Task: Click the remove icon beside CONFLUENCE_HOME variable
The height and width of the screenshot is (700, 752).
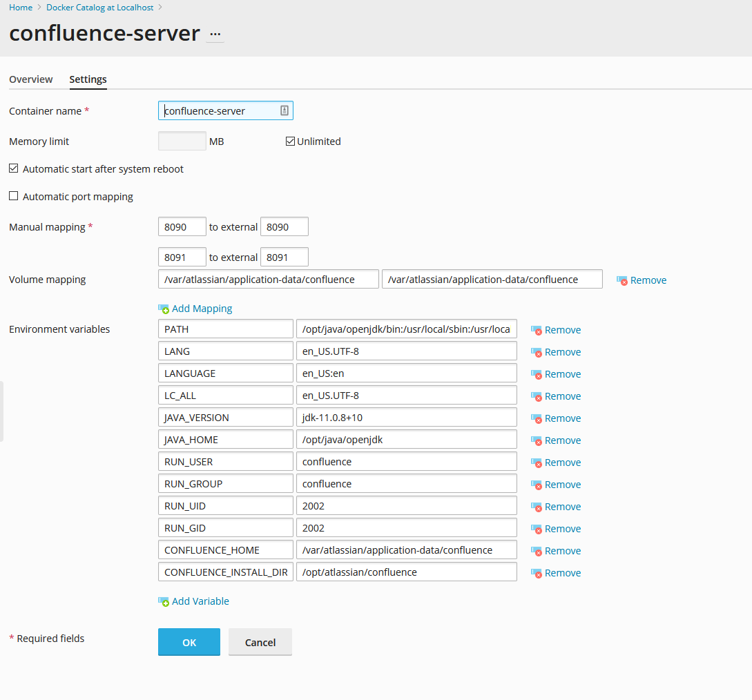Action: (x=536, y=550)
